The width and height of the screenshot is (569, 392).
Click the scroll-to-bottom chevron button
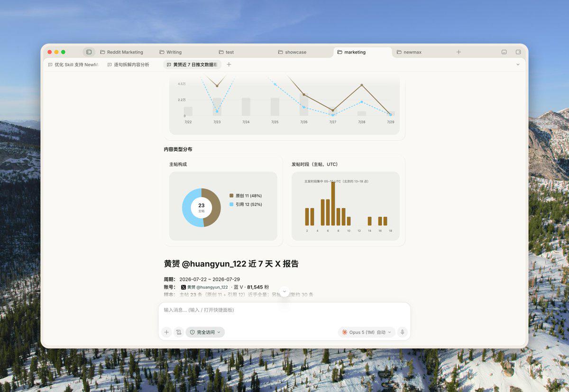[284, 292]
